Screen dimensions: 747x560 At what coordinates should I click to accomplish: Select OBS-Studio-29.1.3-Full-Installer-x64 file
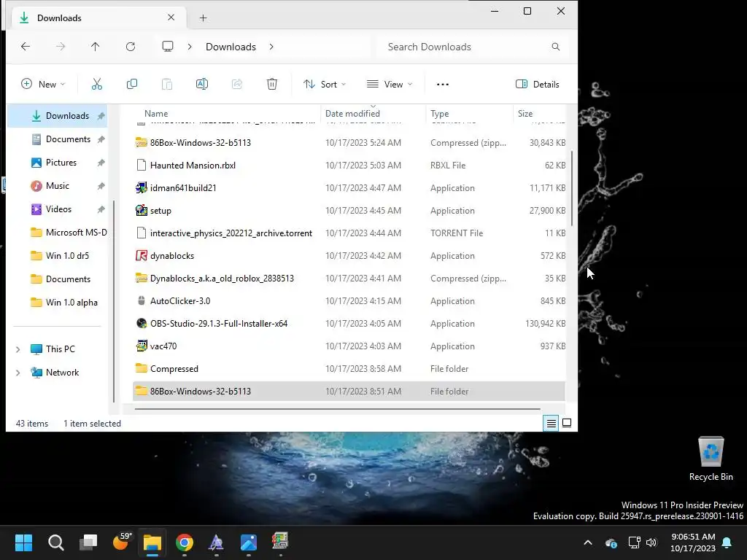349,324
